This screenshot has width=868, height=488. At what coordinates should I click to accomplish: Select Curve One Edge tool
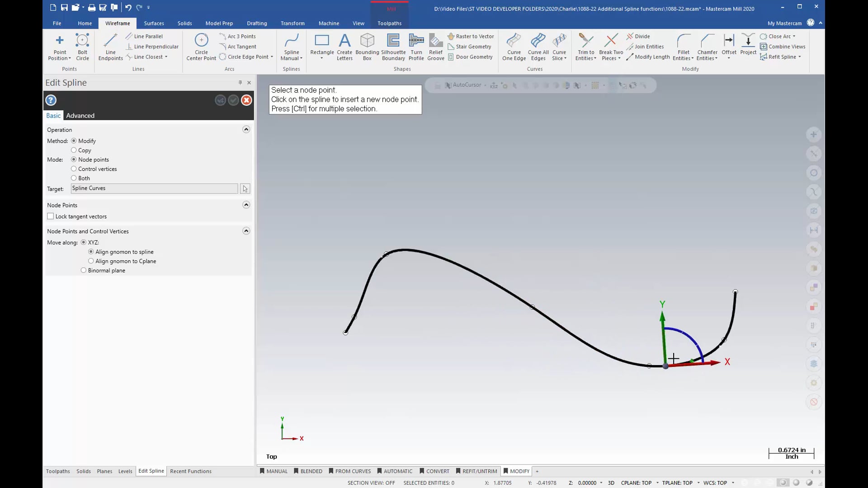coord(514,47)
